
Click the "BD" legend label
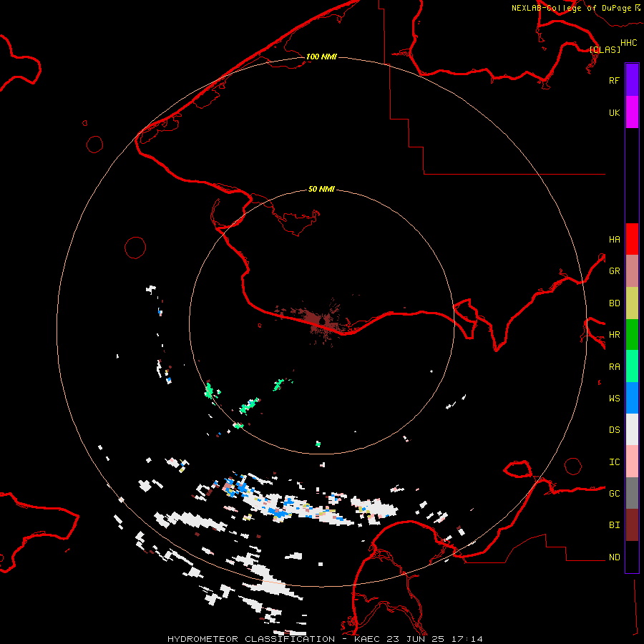point(614,303)
